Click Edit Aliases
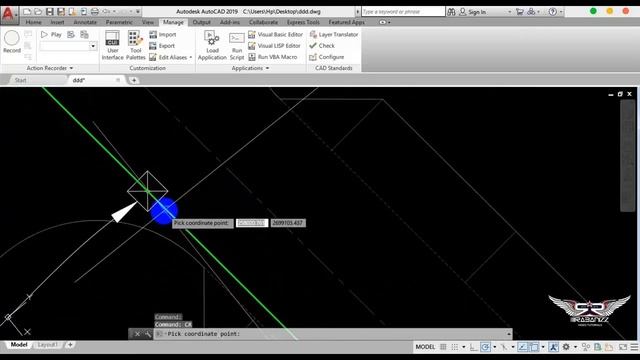640x360 pixels. click(168, 57)
